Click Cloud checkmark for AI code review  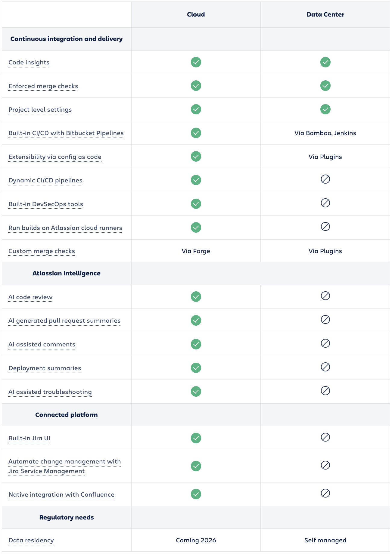196,297
